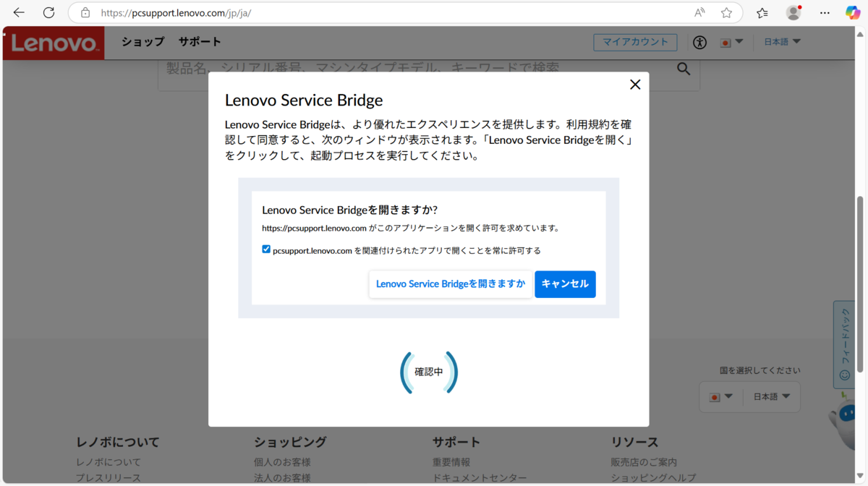Reload the page with the refresh icon
The width and height of the screenshot is (868, 486).
[x=48, y=13]
